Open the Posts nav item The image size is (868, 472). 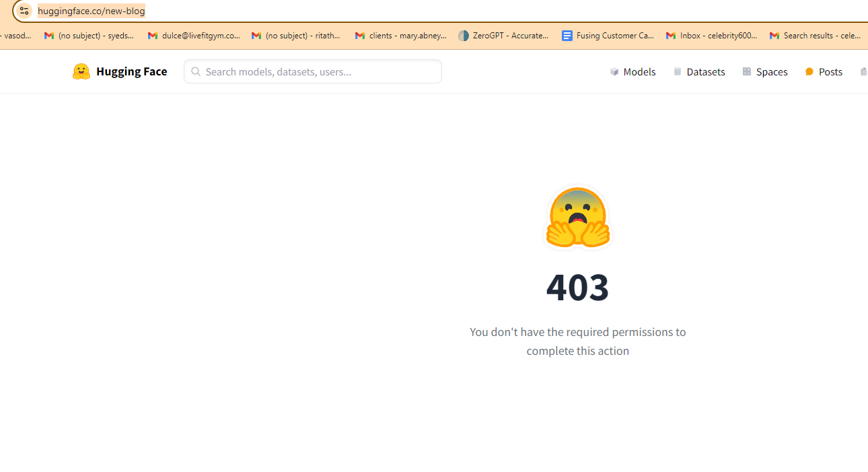[824, 71]
